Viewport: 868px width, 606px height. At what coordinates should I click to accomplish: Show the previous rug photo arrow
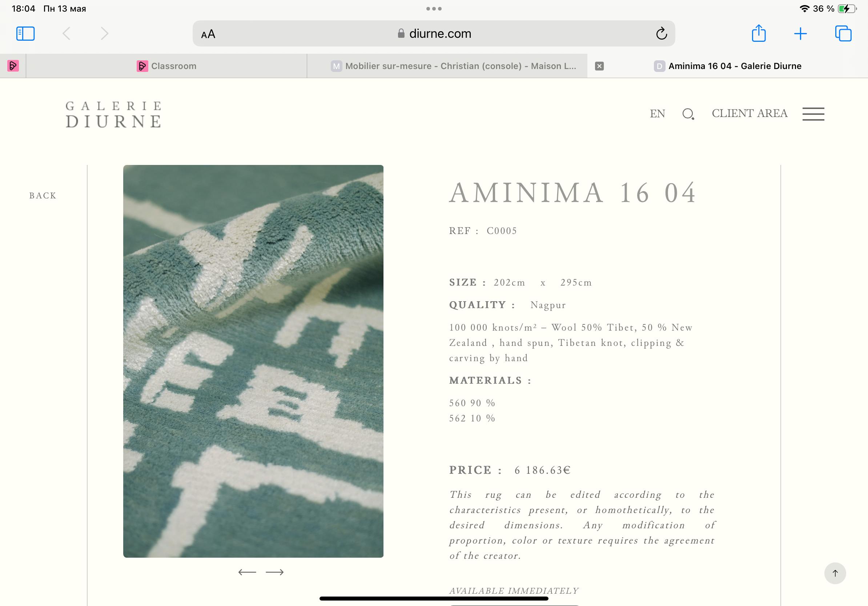(x=247, y=572)
